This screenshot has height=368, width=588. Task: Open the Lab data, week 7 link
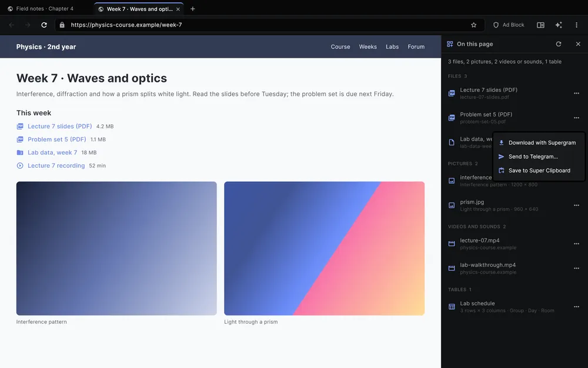click(x=52, y=152)
